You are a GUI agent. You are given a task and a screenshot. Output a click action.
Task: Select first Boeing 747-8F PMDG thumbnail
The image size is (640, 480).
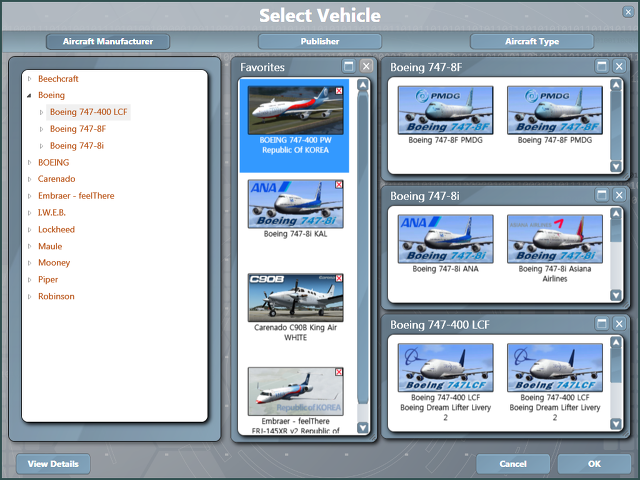coord(445,110)
